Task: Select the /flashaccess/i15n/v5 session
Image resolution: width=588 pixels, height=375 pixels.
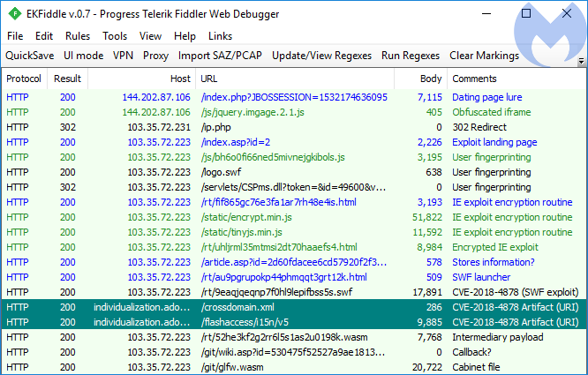Action: pyautogui.click(x=294, y=322)
